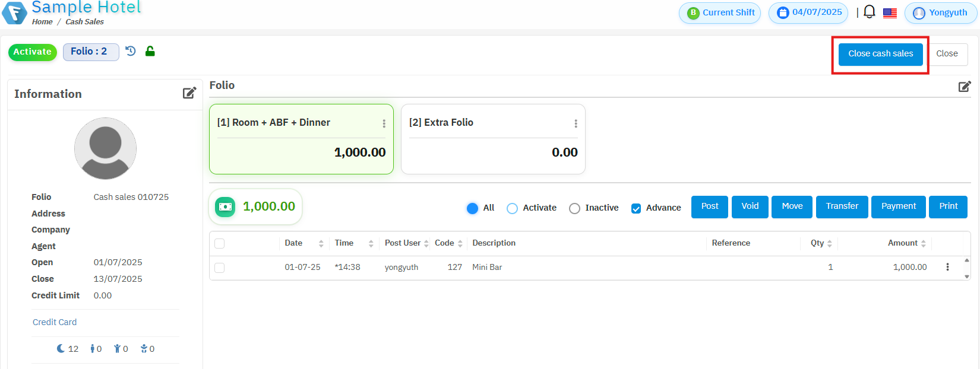This screenshot has width=980, height=369.
Task: Click the folio history clock icon
Action: 131,52
